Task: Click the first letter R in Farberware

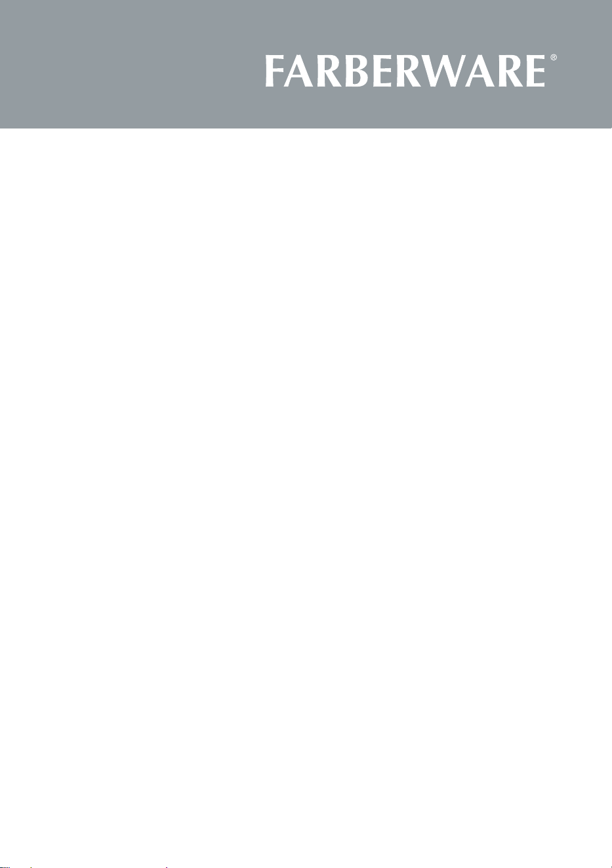Action: point(329,71)
